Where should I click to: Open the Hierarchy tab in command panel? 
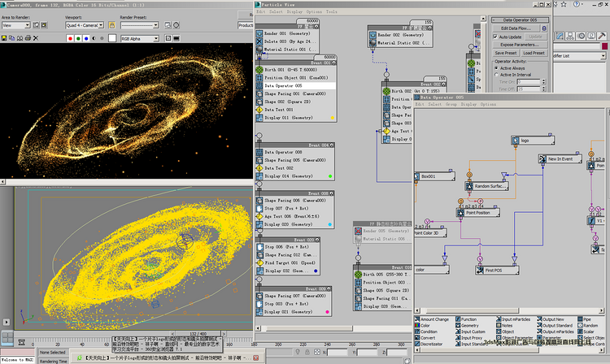coord(570,36)
